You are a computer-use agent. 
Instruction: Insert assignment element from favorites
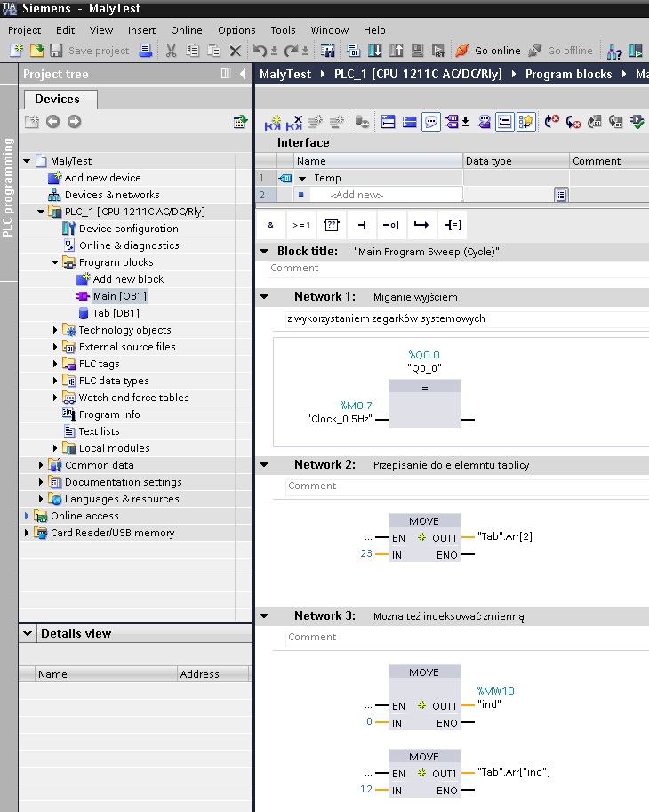tap(362, 225)
